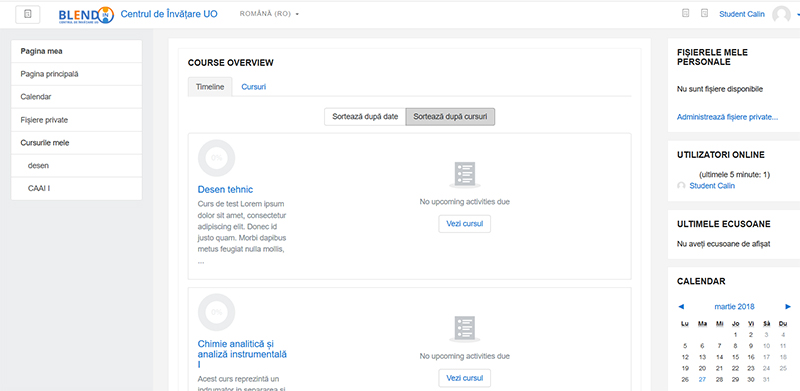Click day 19 in the calendar
The width and height of the screenshot is (800, 391).
point(685,369)
